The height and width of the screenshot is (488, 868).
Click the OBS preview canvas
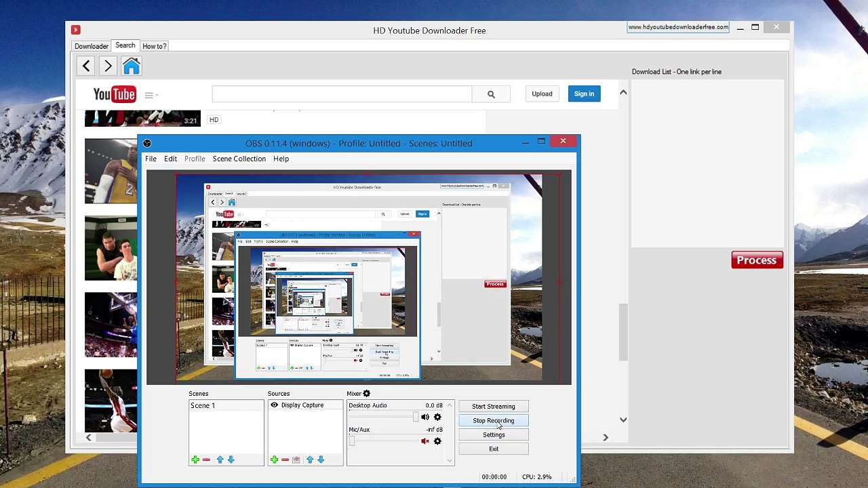point(359,277)
